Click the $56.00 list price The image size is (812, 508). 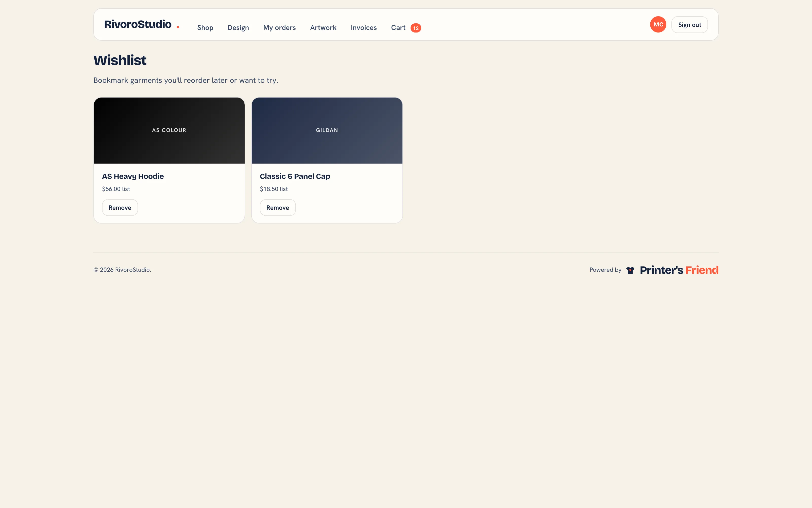pos(116,189)
